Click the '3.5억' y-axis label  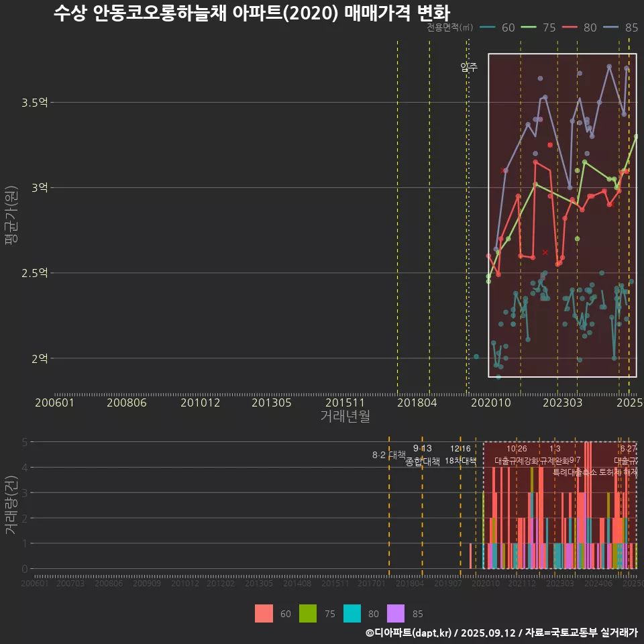tap(34, 102)
